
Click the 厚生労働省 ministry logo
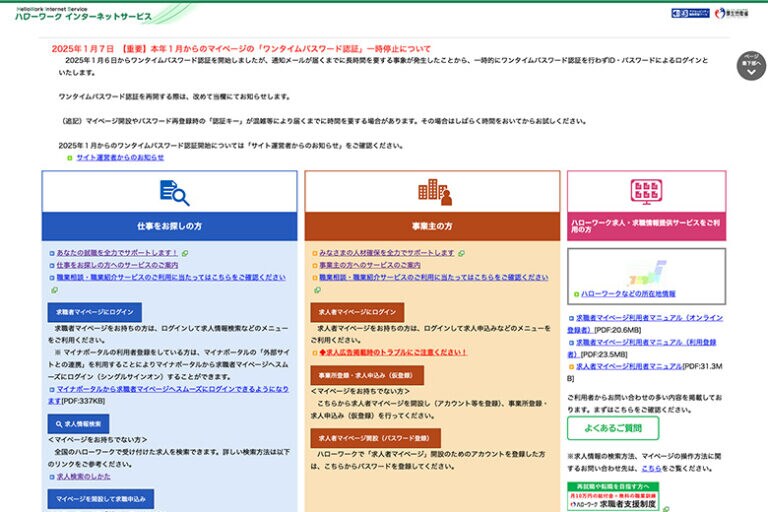tap(731, 13)
